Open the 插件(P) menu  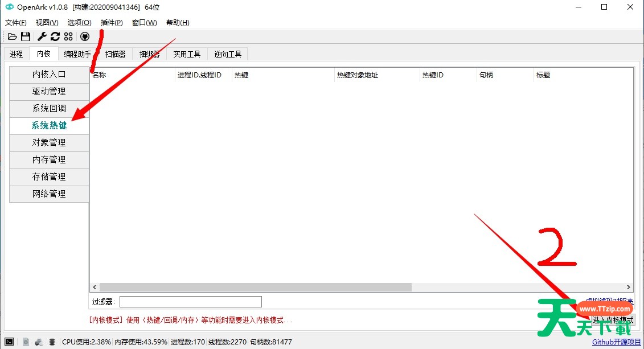click(112, 23)
